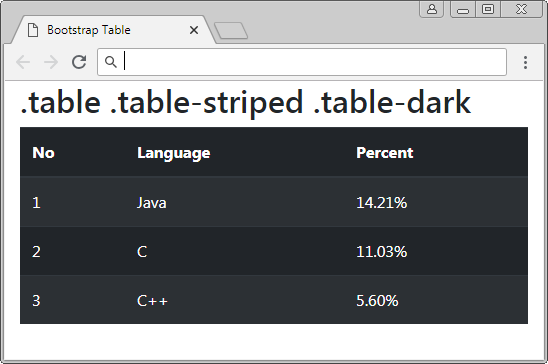Image resolution: width=548 pixels, height=364 pixels.
Task: Click the No column header
Action: pyautogui.click(x=43, y=153)
